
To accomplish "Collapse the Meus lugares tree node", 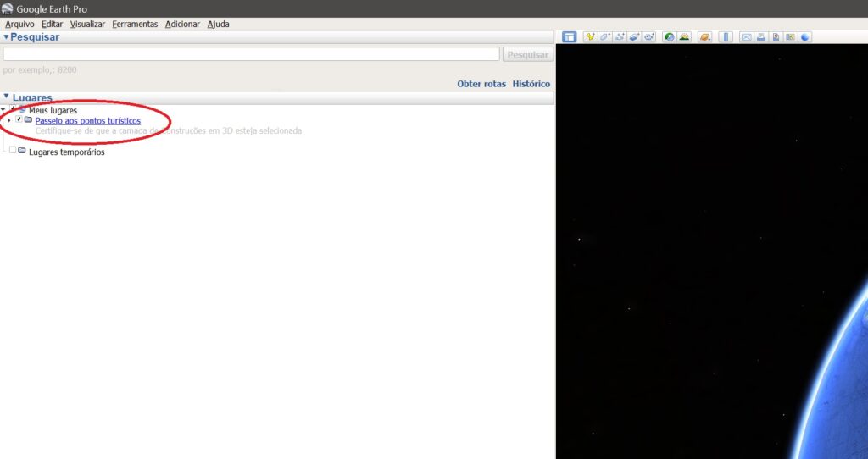I will pyautogui.click(x=3, y=110).
